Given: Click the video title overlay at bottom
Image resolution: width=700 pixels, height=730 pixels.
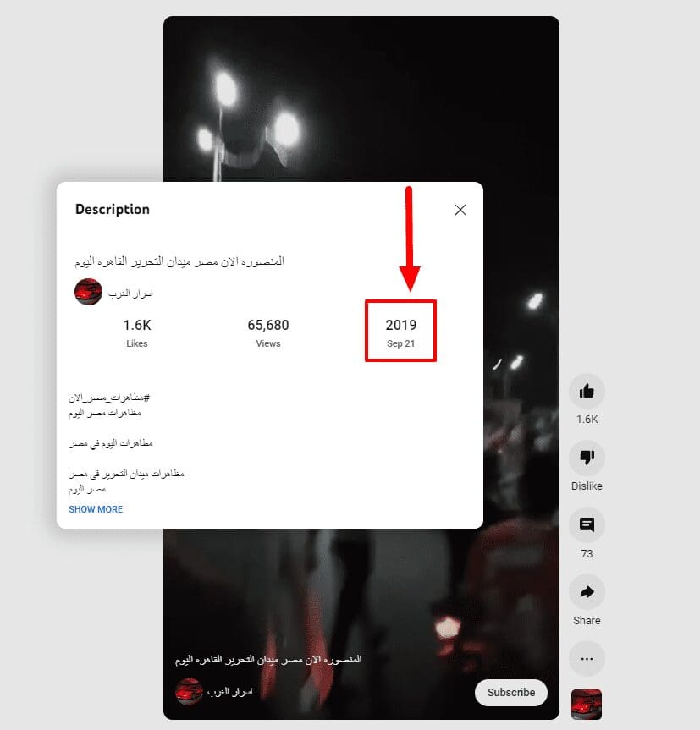Looking at the screenshot, I should click(x=268, y=660).
